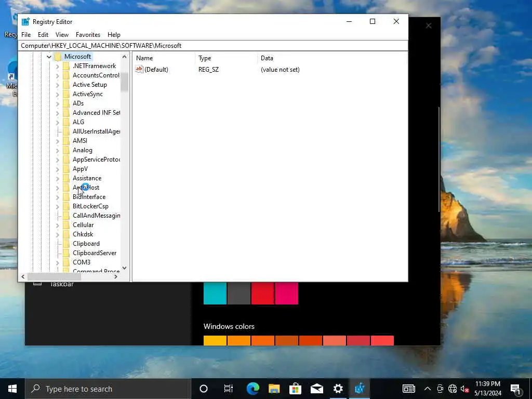532x399 pixels.
Task: Click the REG_SZ type cell
Action: tap(209, 70)
